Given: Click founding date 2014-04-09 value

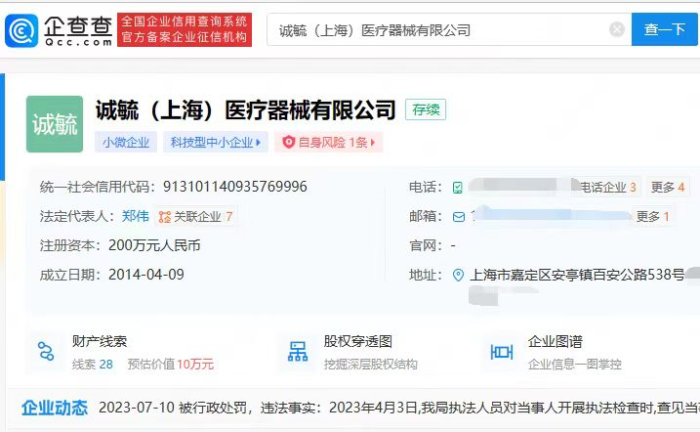Looking at the screenshot, I should point(146,274).
